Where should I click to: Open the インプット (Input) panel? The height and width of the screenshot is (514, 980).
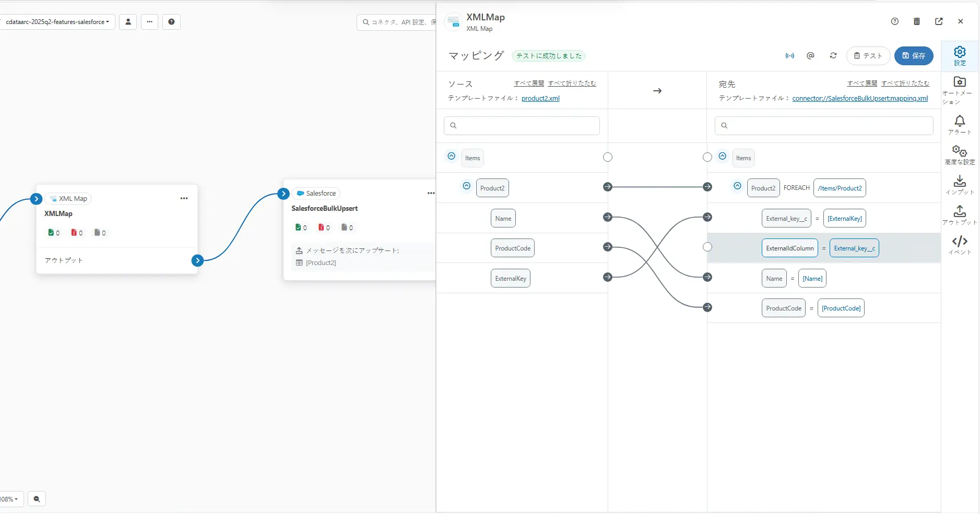(x=960, y=184)
